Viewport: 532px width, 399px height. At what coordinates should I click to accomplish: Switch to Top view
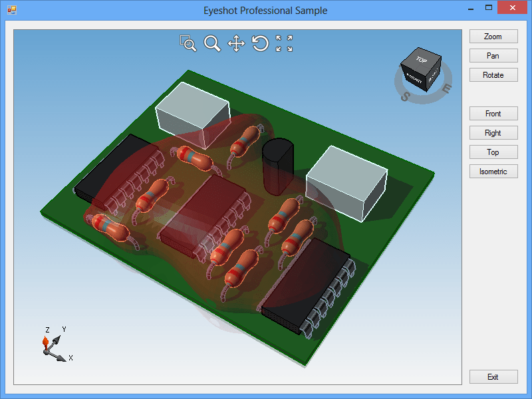[493, 152]
